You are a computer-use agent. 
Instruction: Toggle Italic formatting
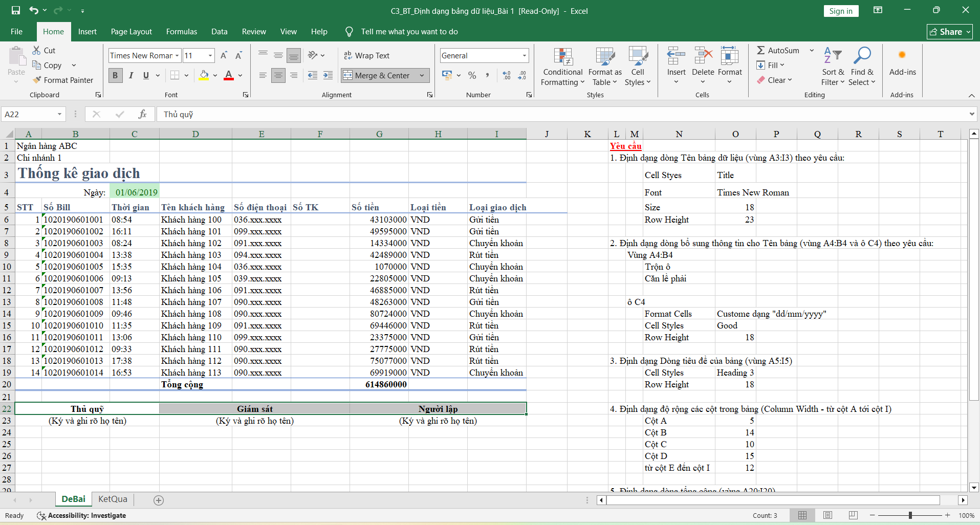[x=131, y=75]
